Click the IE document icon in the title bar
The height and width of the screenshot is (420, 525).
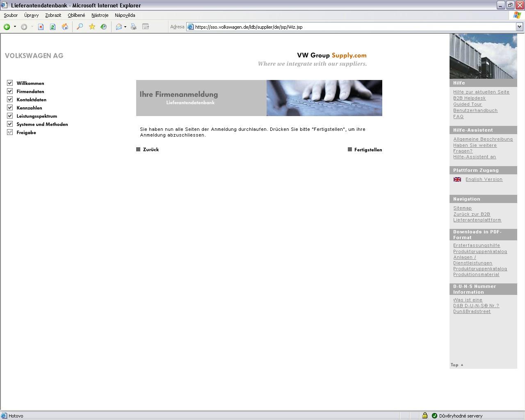(x=4, y=5)
